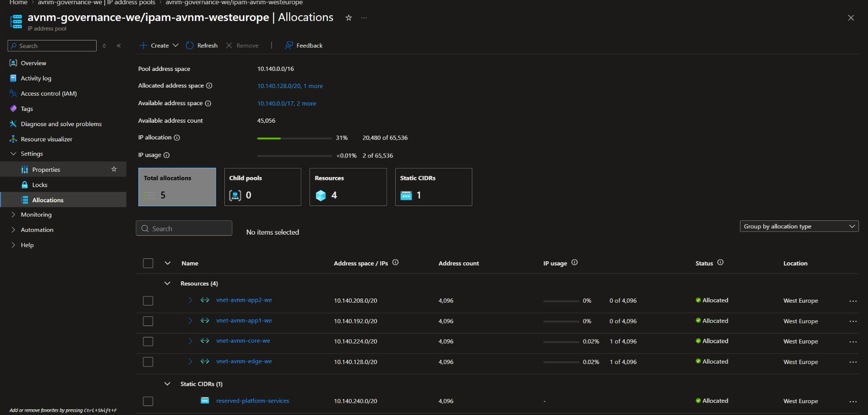Favorite the Properties menu item star
This screenshot has height=415, width=868.
114,169
